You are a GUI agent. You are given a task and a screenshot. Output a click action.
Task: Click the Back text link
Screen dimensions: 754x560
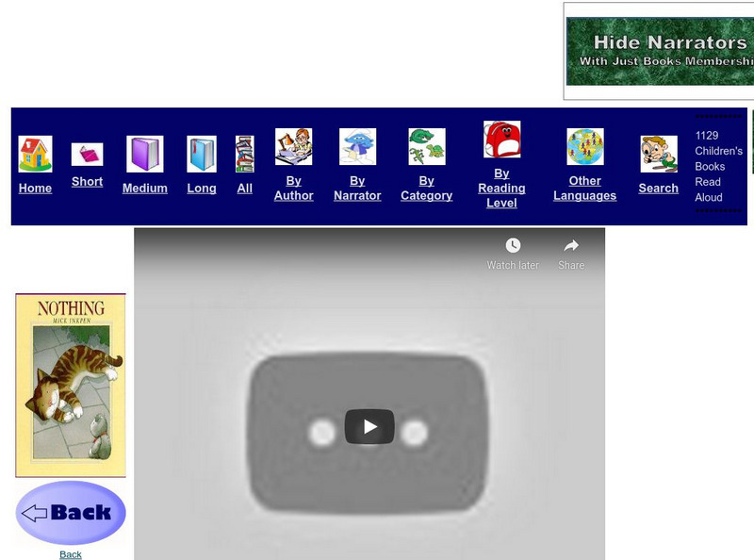[71, 554]
